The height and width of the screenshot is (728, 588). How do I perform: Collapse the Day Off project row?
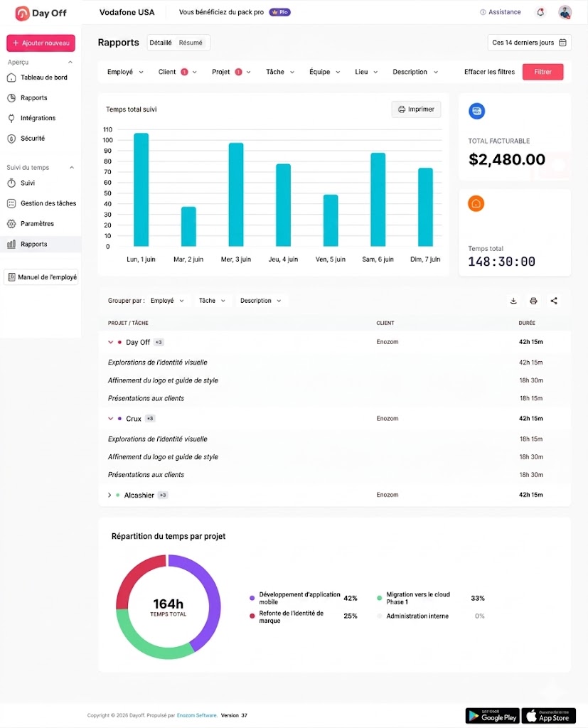click(110, 342)
